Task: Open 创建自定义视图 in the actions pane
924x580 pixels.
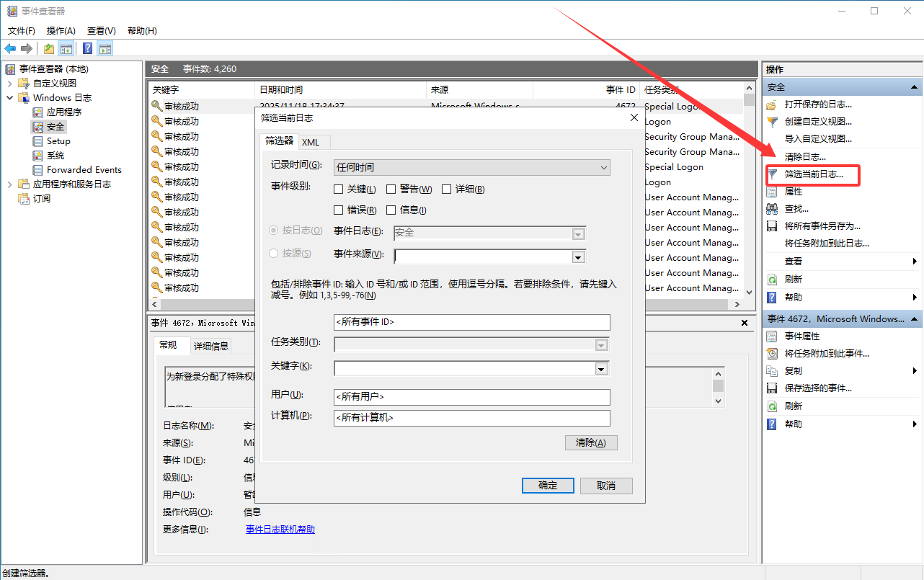Action: pyautogui.click(x=817, y=122)
